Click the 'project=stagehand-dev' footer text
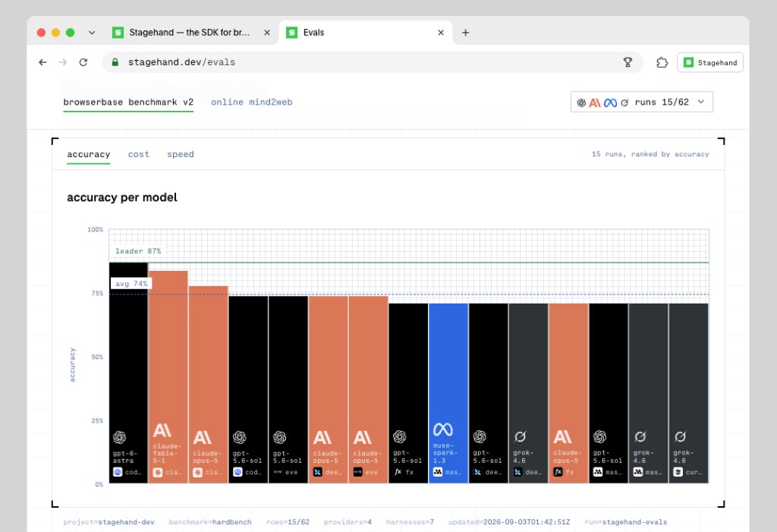Viewport: 777px width, 532px height. (x=109, y=522)
